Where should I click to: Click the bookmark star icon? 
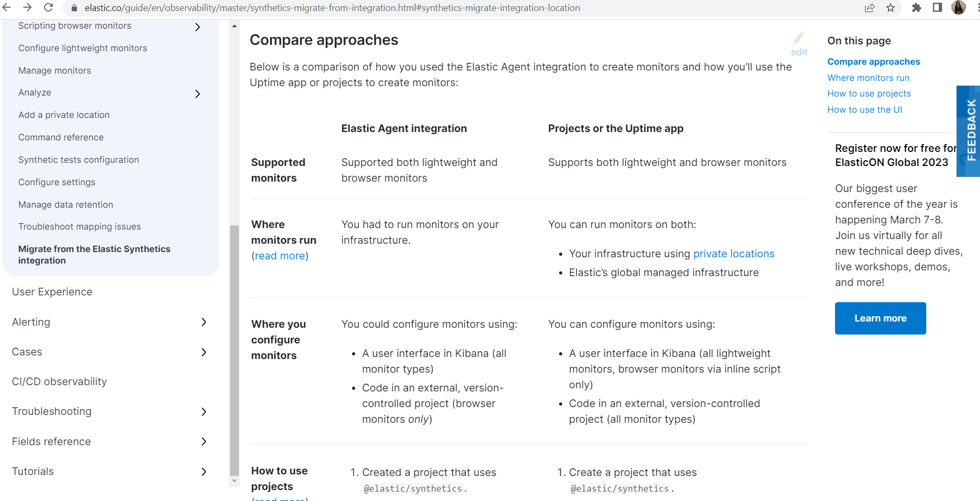tap(891, 8)
